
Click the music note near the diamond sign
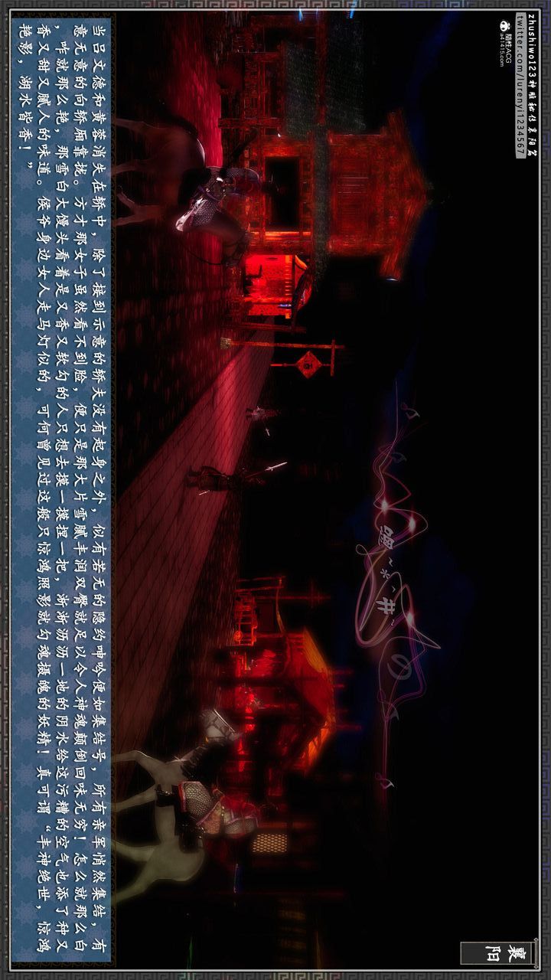pos(410,413)
